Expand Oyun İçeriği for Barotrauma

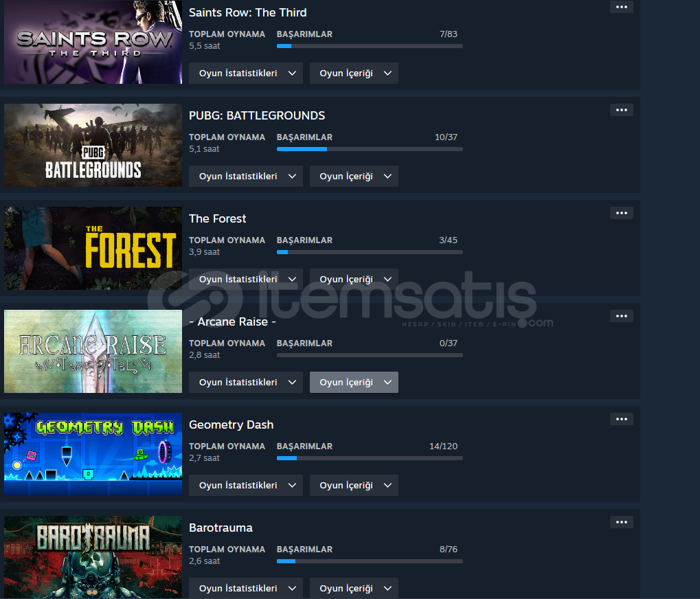click(354, 588)
